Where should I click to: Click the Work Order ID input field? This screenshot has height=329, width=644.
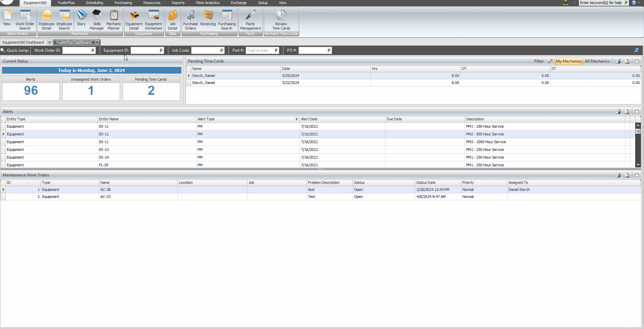tap(76, 50)
